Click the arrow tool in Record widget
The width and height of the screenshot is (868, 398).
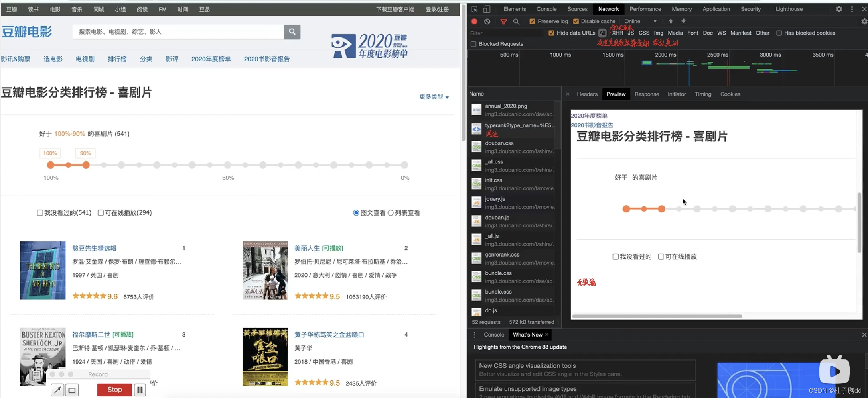click(x=57, y=390)
